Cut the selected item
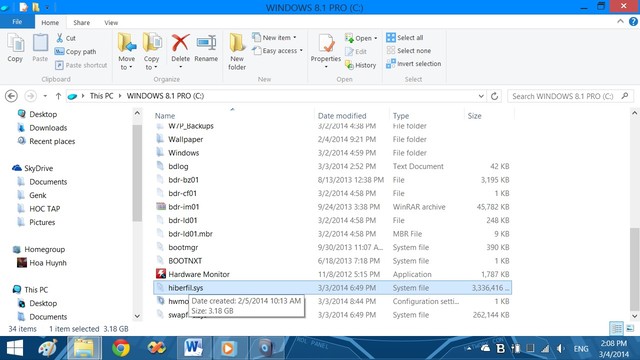The width and height of the screenshot is (640, 360). tap(66, 38)
